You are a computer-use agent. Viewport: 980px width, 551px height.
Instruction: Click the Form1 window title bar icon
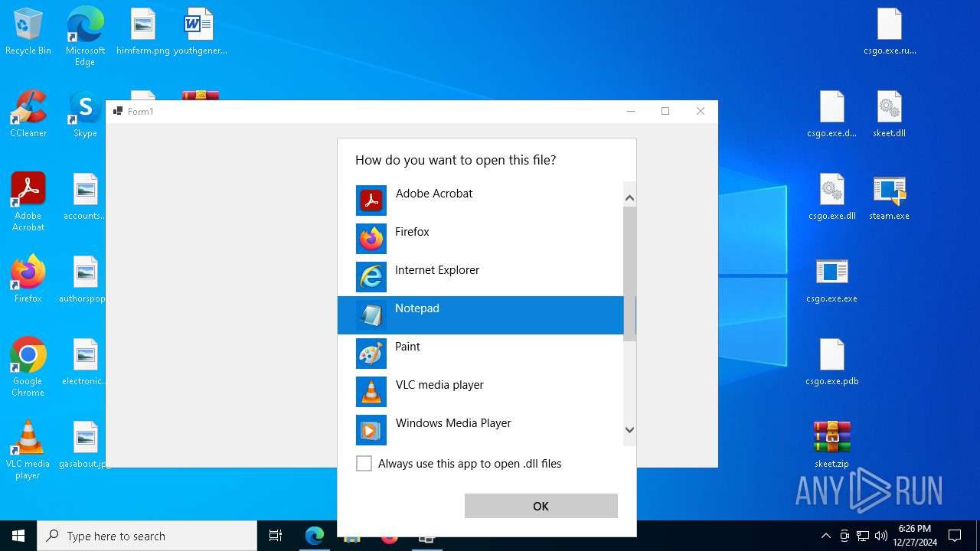(118, 111)
